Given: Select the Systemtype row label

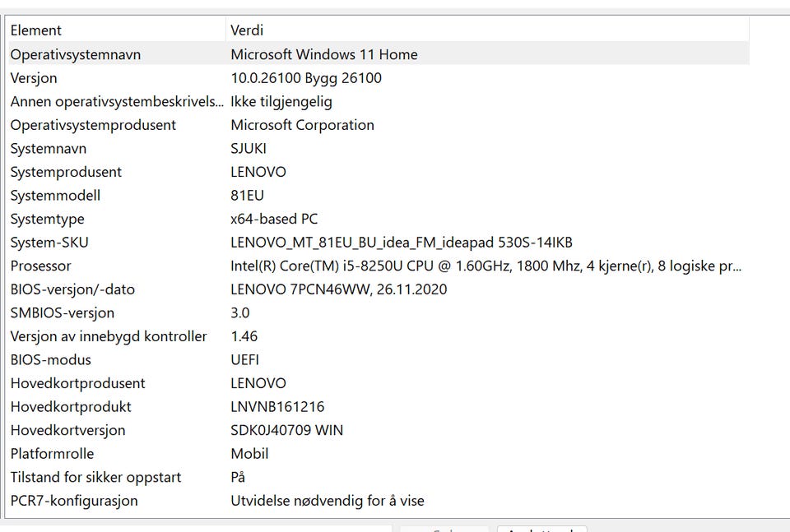Looking at the screenshot, I should click(48, 219).
